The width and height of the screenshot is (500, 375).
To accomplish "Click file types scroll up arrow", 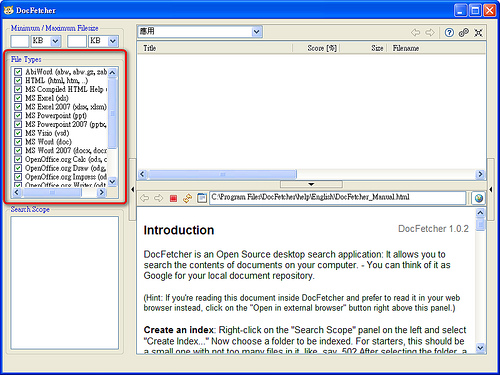I will click(x=112, y=72).
